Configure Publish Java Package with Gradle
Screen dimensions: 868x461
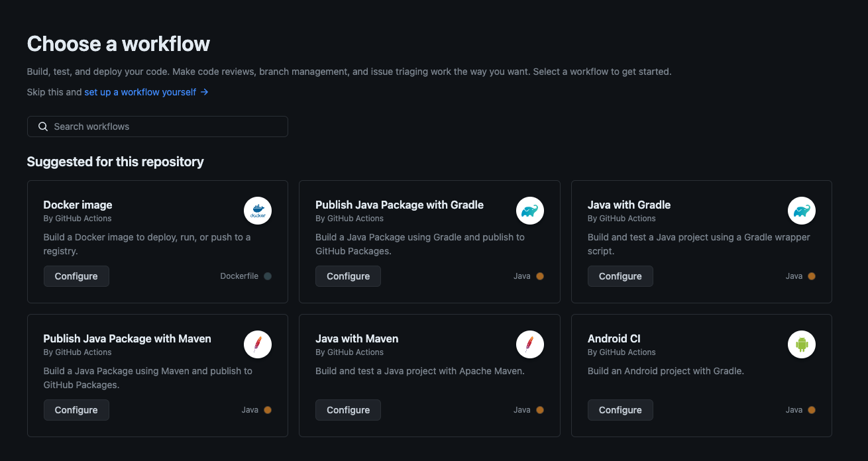(348, 276)
